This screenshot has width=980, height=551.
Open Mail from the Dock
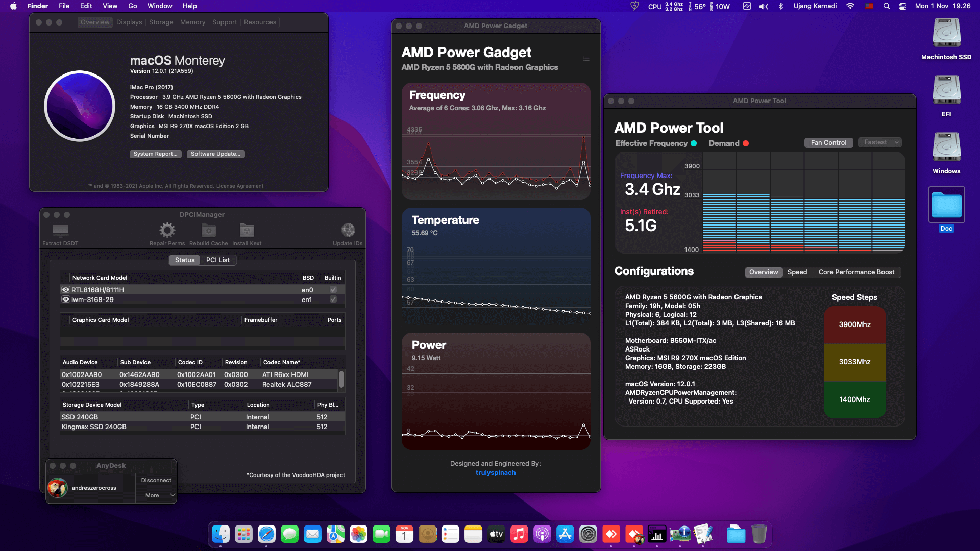coord(312,534)
